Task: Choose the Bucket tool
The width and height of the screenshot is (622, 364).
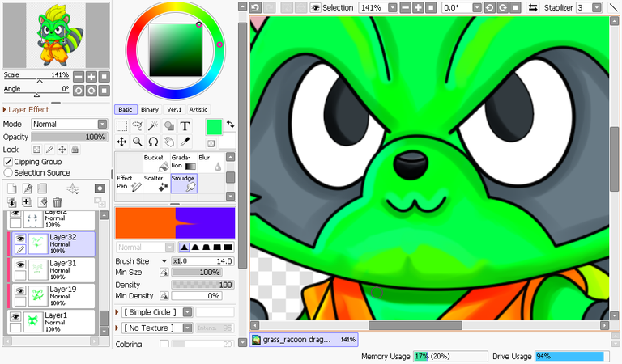Action: (156, 163)
